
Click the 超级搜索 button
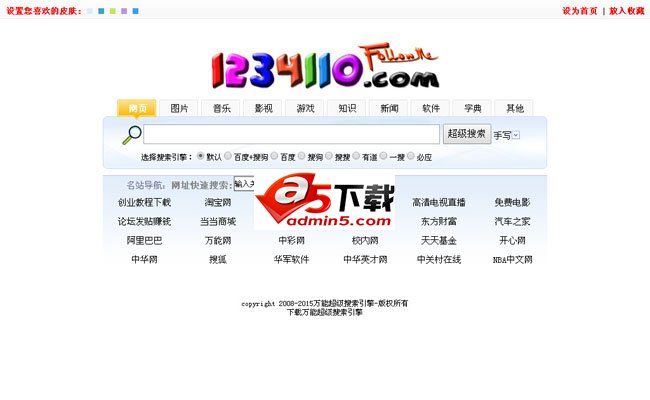pyautogui.click(x=467, y=134)
